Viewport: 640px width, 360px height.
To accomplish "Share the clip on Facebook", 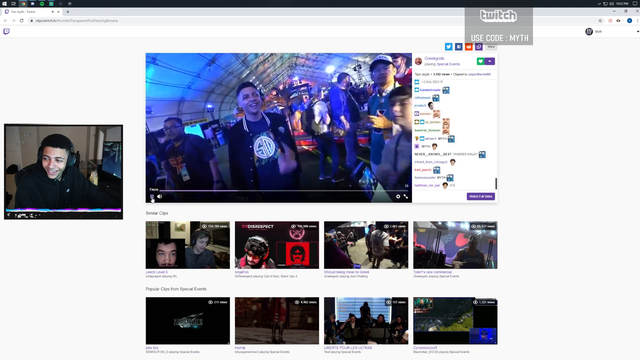I will [458, 47].
